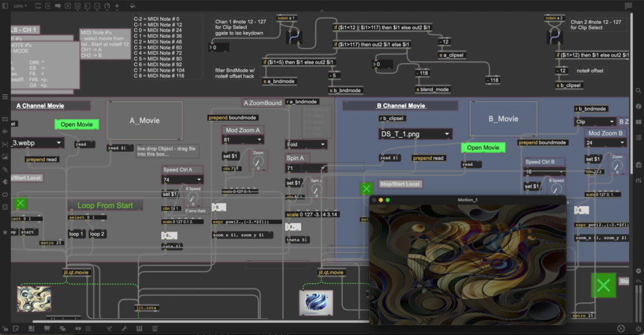Open the 125% zoom level dropdown

click(19, 5)
